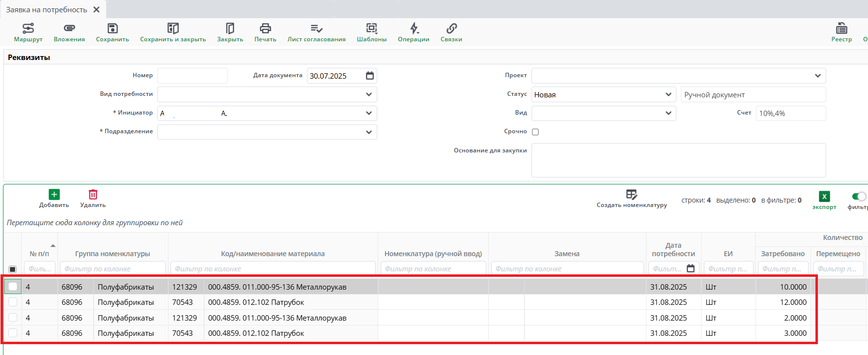Screen dimensions: 868x355
Task: Click the Основание для закупки text area
Action: pos(678,160)
